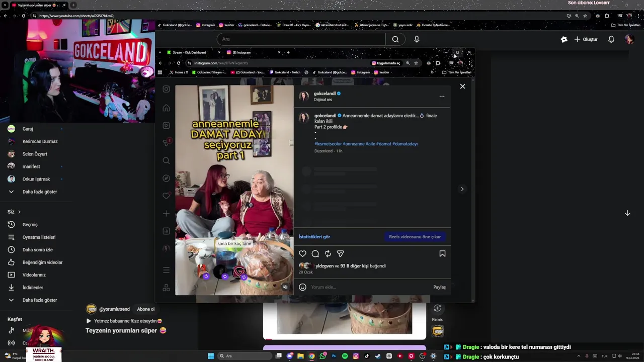Reload the Instagram browser window
Image resolution: width=644 pixels, height=362 pixels.
tap(178, 63)
